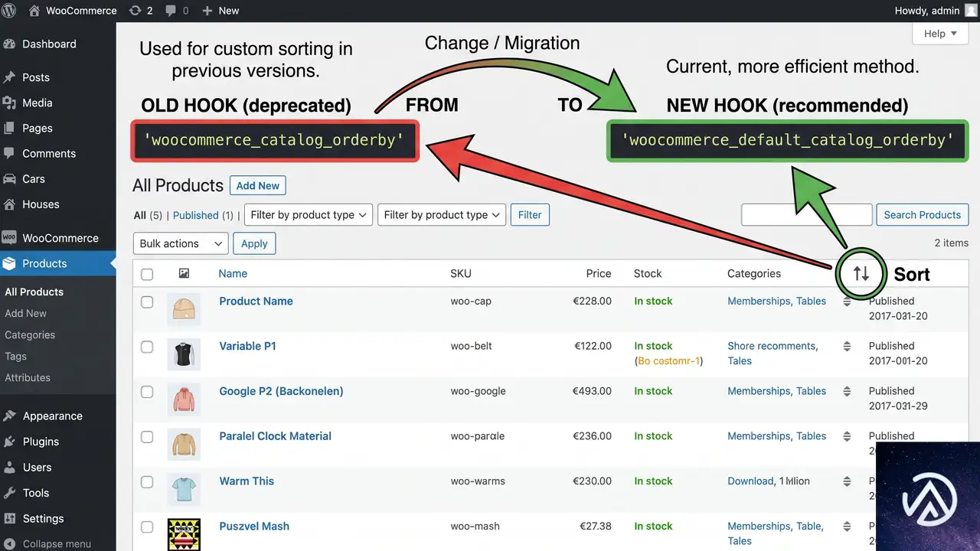Image resolution: width=980 pixels, height=551 pixels.
Task: Expand the Help dropdown tab
Action: click(940, 34)
